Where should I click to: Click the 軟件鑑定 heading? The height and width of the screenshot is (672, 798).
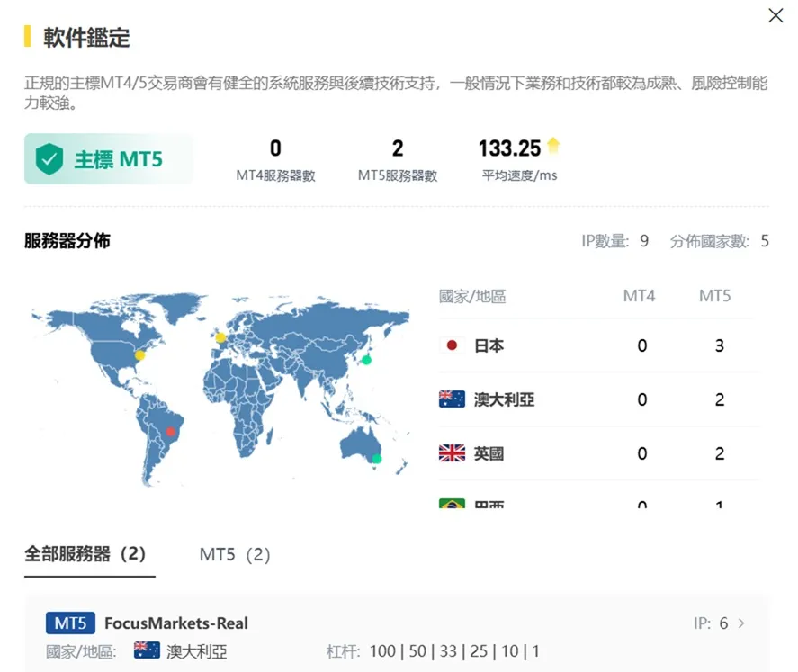coord(86,37)
